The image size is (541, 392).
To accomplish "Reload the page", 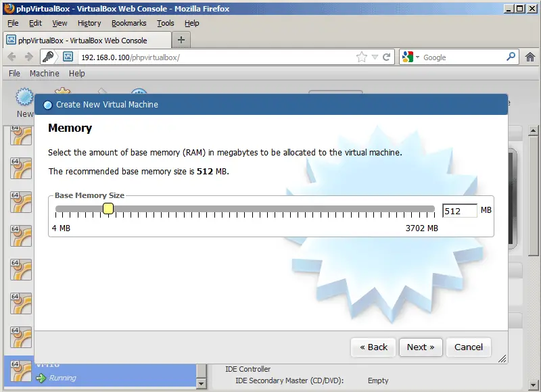I will click(386, 57).
